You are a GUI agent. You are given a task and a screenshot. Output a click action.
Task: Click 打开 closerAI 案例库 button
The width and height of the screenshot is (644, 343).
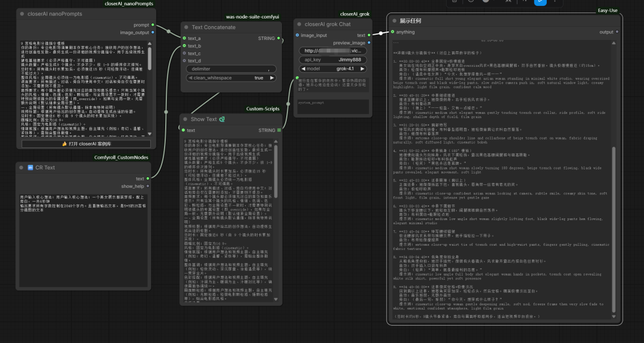(x=85, y=144)
